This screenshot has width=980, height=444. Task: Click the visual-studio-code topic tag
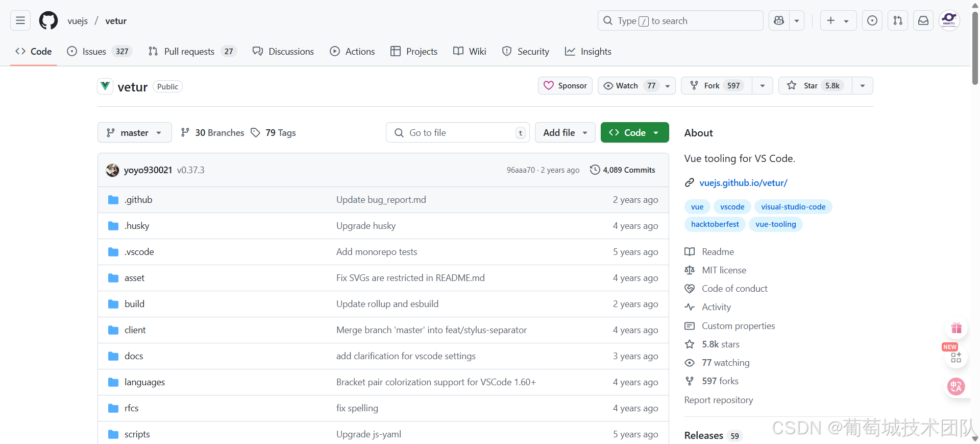(793, 207)
